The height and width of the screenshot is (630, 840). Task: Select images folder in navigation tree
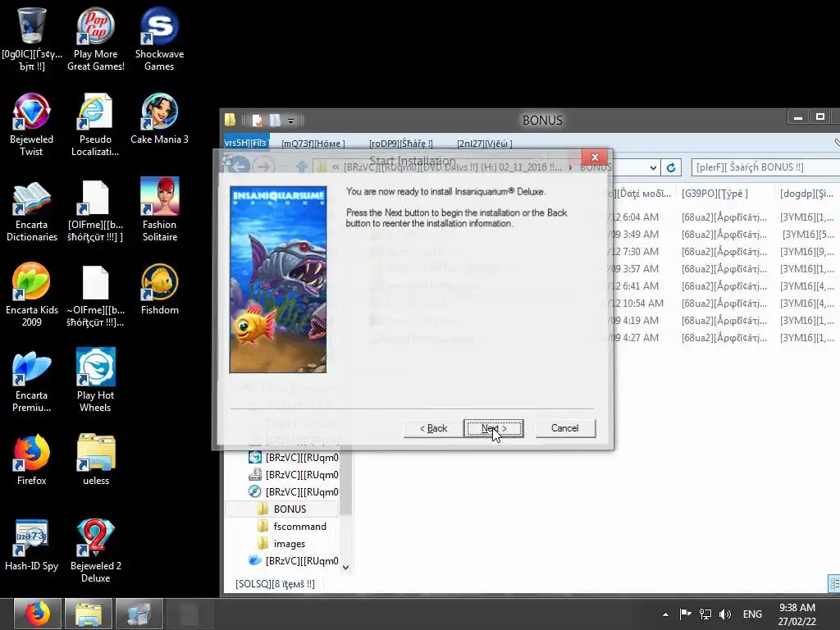tap(290, 543)
